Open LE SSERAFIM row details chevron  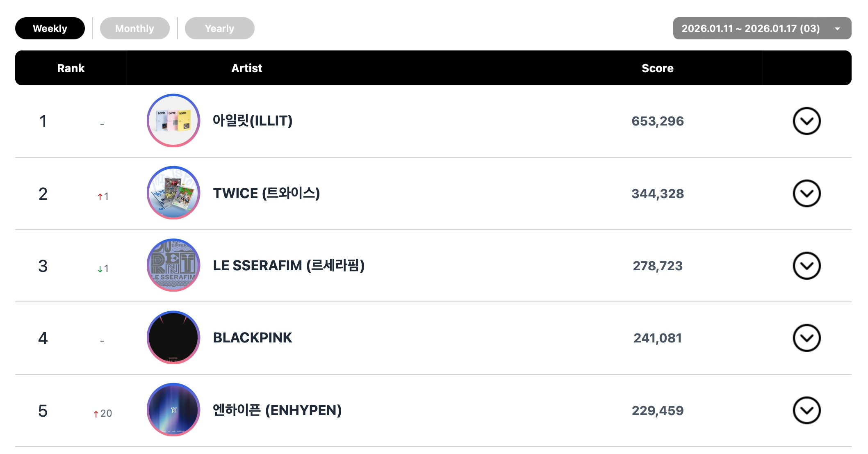tap(806, 266)
